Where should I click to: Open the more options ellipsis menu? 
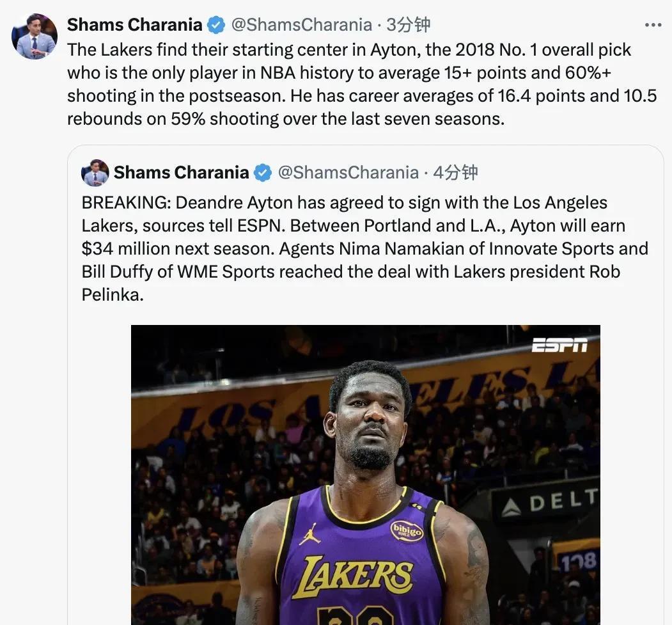[653, 25]
